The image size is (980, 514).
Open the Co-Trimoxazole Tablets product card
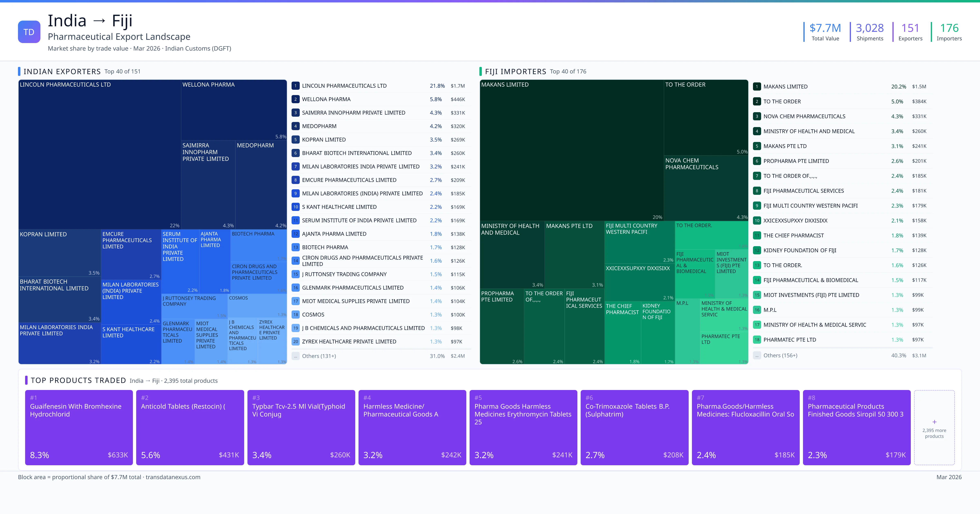coord(634,427)
